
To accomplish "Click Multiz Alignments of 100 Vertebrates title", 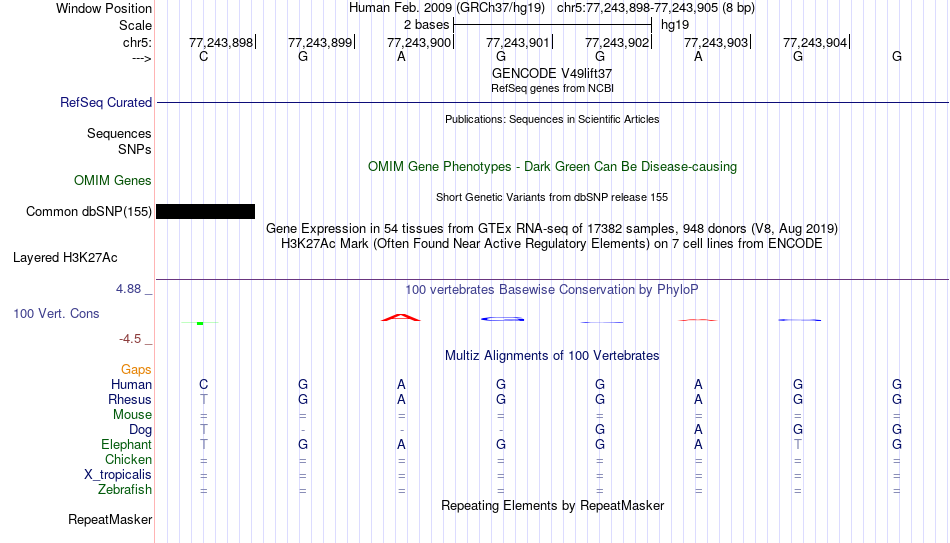I will 552,356.
